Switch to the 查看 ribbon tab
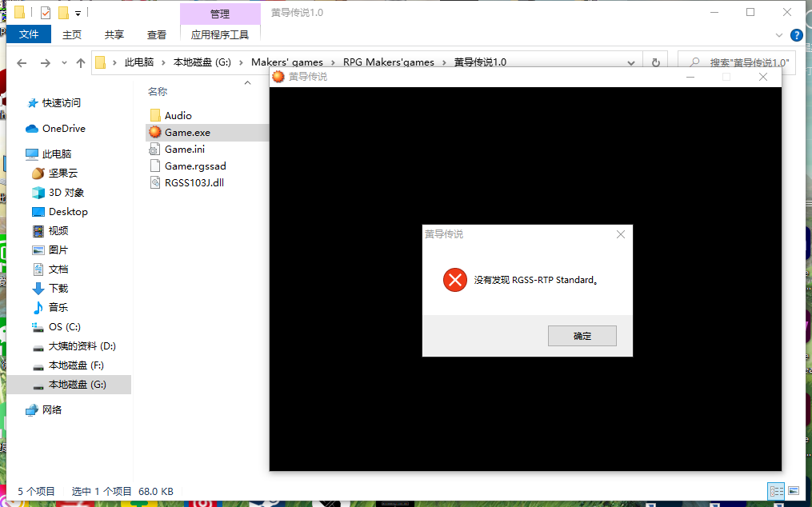The width and height of the screenshot is (812, 507). (x=157, y=34)
